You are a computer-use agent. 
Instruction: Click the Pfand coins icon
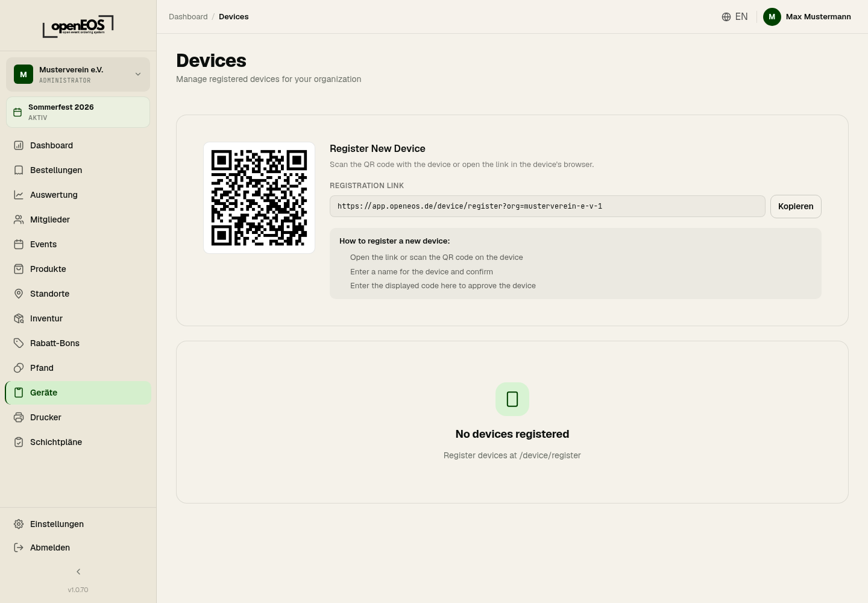coord(19,368)
